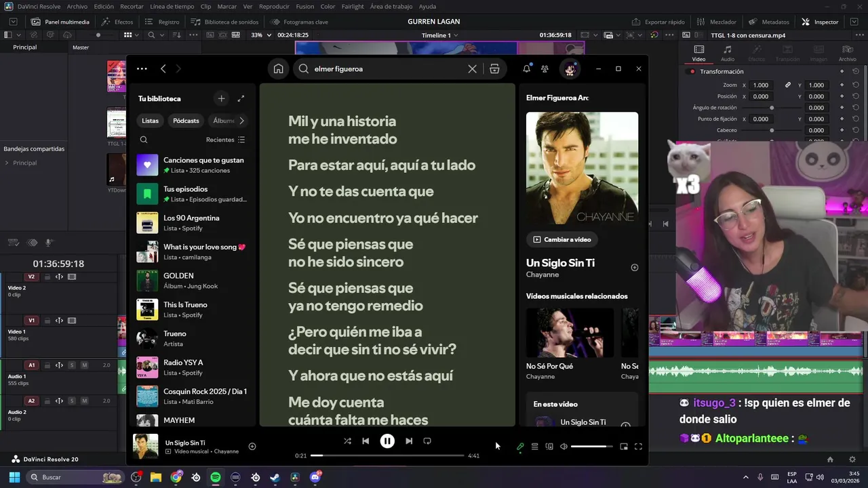Go to Spotify home
The height and width of the screenshot is (488, 868).
pos(278,68)
